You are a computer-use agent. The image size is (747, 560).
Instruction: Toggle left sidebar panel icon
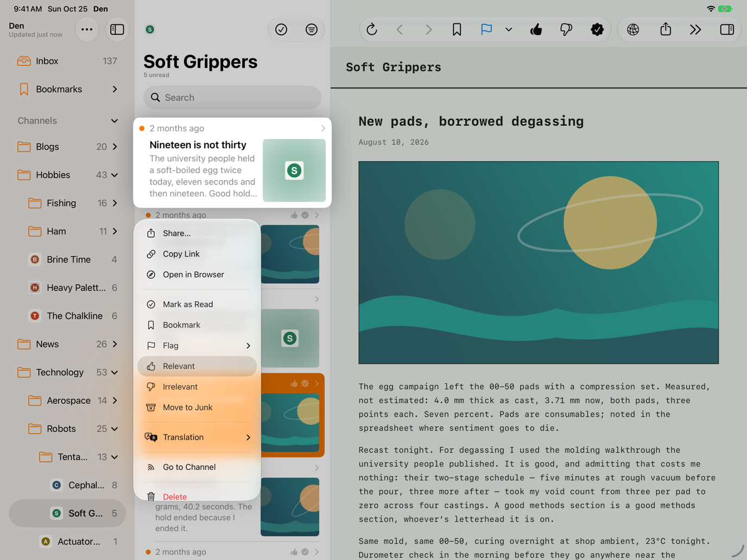117,29
